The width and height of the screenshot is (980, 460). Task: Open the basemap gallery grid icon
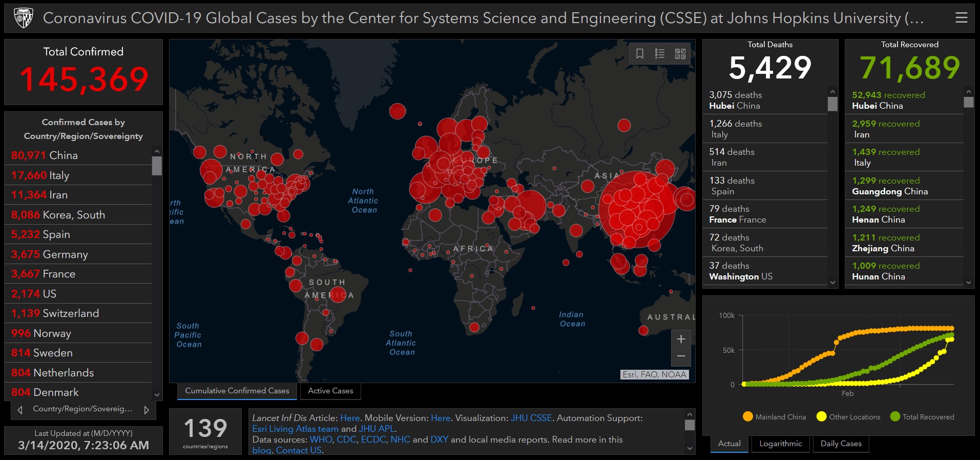tap(680, 53)
